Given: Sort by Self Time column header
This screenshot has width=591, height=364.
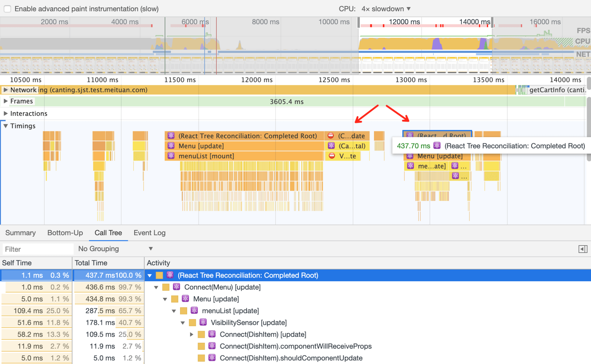Looking at the screenshot, I should (17, 263).
